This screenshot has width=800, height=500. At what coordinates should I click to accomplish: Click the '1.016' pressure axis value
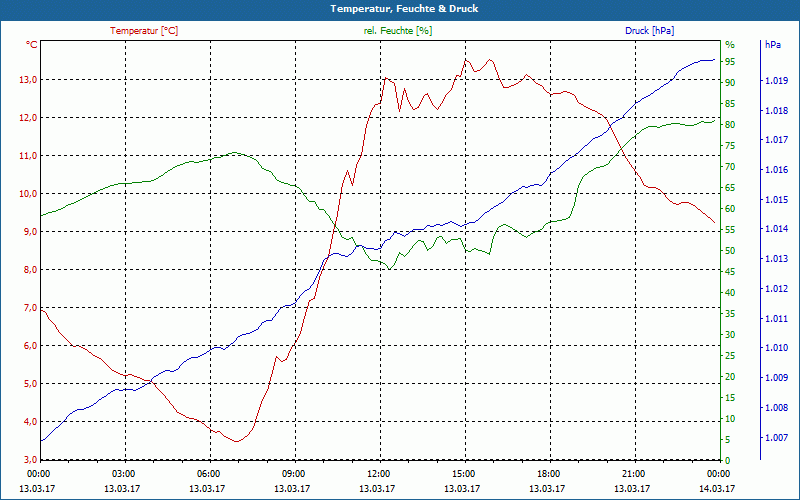click(776, 170)
